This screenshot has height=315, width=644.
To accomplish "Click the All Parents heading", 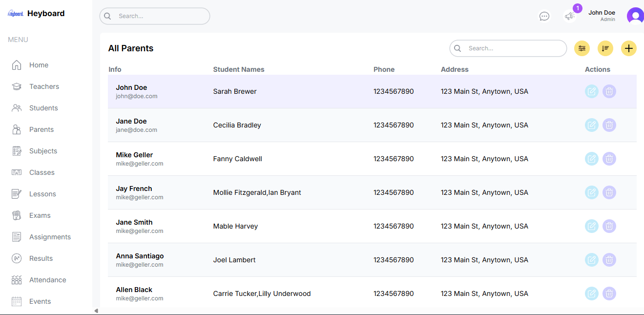I will [131, 48].
